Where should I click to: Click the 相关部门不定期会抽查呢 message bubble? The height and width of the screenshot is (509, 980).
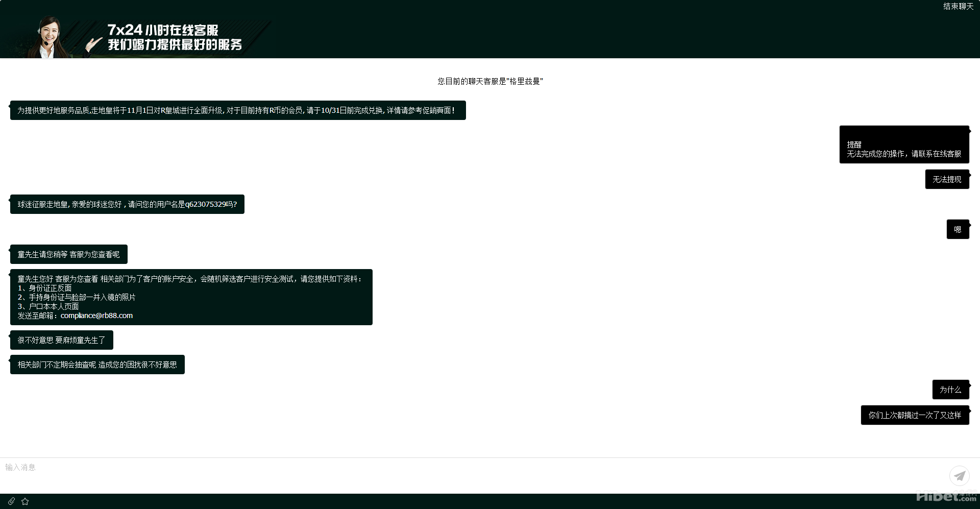[97, 365]
